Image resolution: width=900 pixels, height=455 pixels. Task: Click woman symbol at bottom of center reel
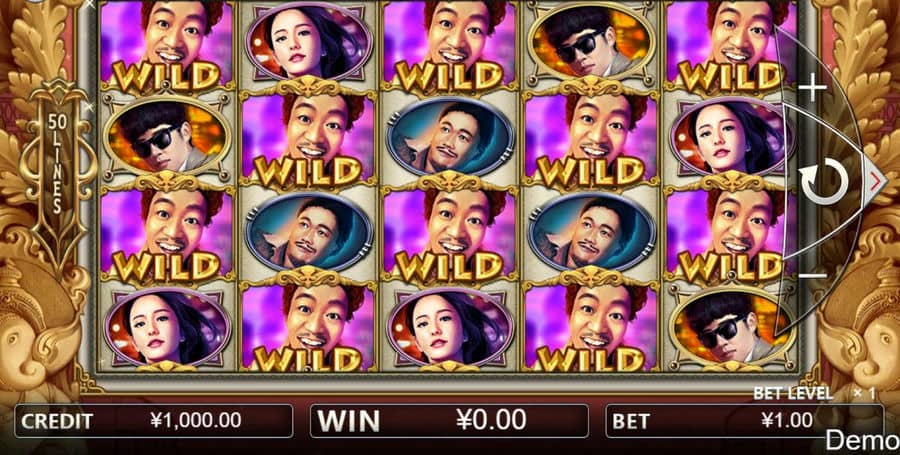pyautogui.click(x=451, y=326)
